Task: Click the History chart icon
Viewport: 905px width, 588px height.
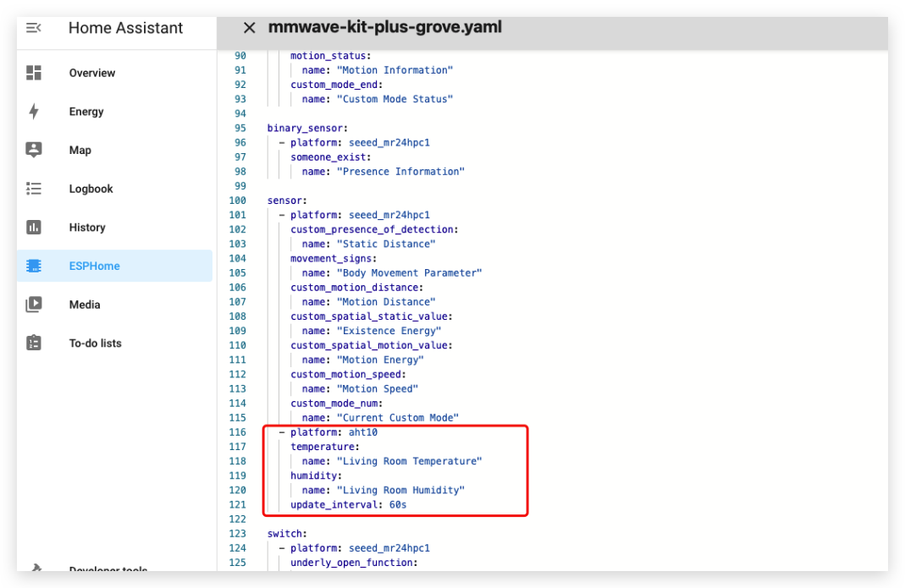Action: coord(34,228)
